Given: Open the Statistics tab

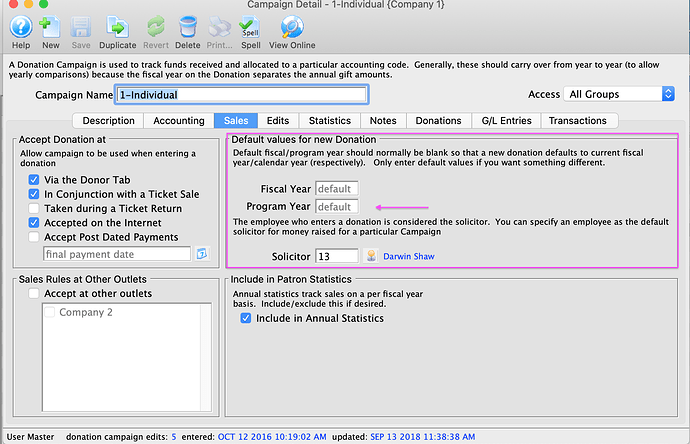Looking at the screenshot, I should pyautogui.click(x=330, y=121).
